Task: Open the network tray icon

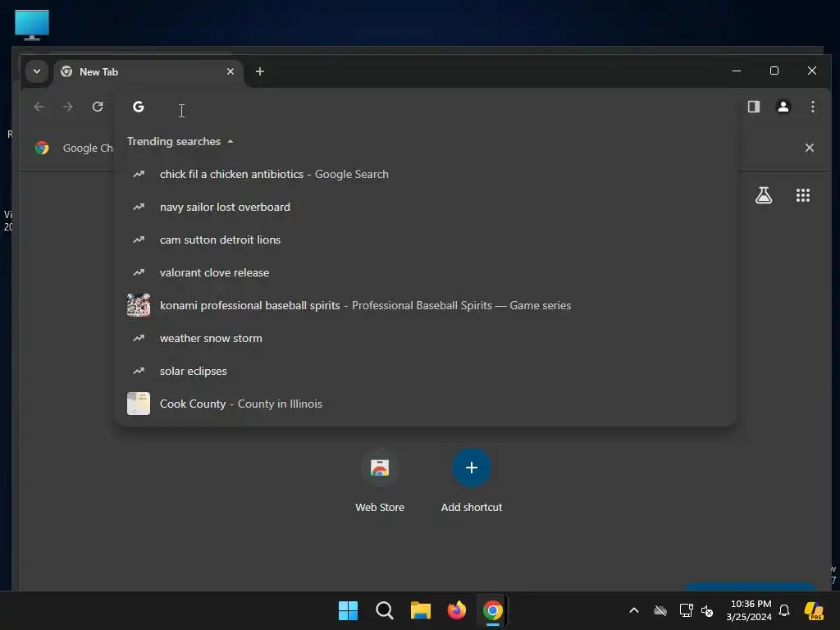Action: 686,610
